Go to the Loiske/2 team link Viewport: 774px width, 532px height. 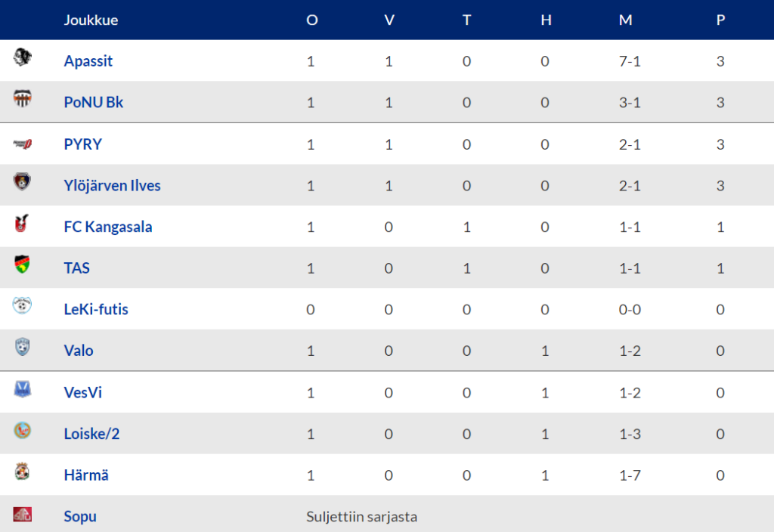[91, 433]
